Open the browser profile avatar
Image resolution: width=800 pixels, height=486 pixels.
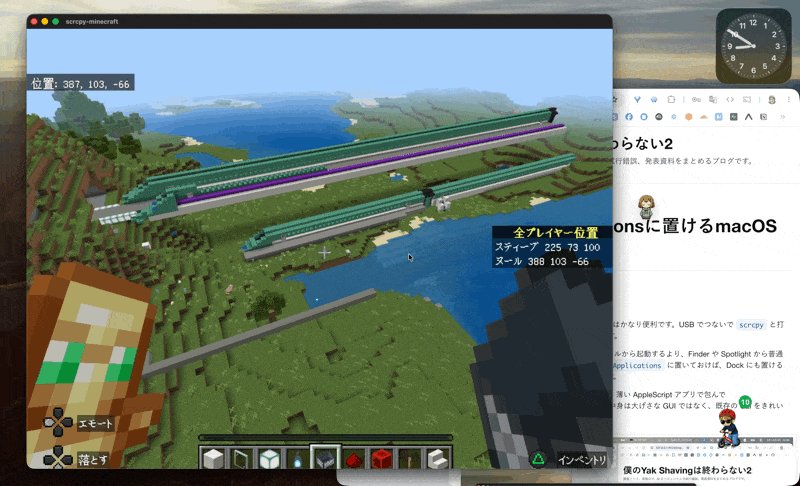pyautogui.click(x=772, y=100)
